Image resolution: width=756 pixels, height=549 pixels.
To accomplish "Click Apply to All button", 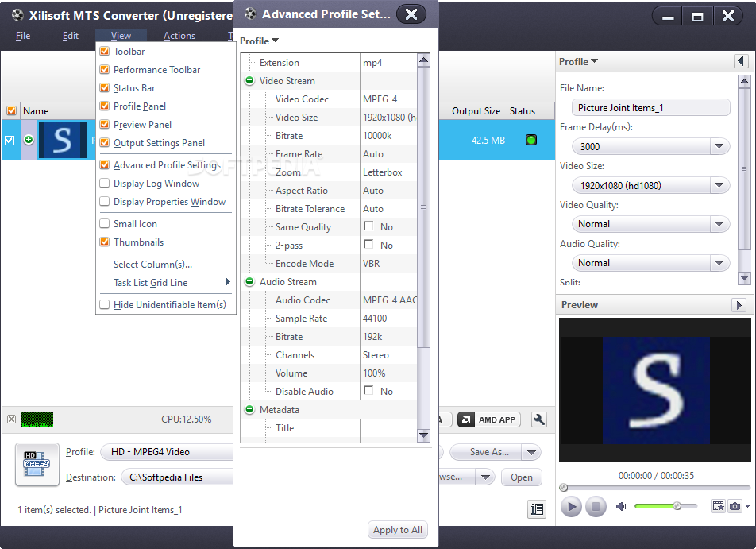I will click(398, 530).
